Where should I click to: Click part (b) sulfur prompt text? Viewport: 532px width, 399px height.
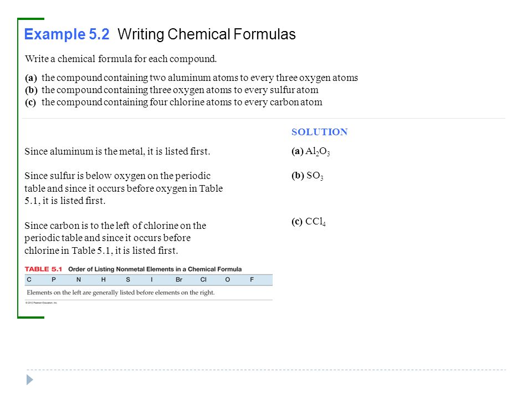coord(172,90)
